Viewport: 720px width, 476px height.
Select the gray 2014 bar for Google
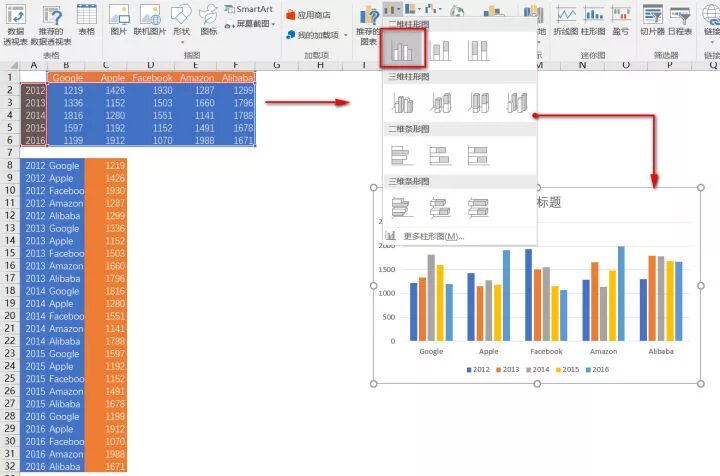[x=431, y=298]
